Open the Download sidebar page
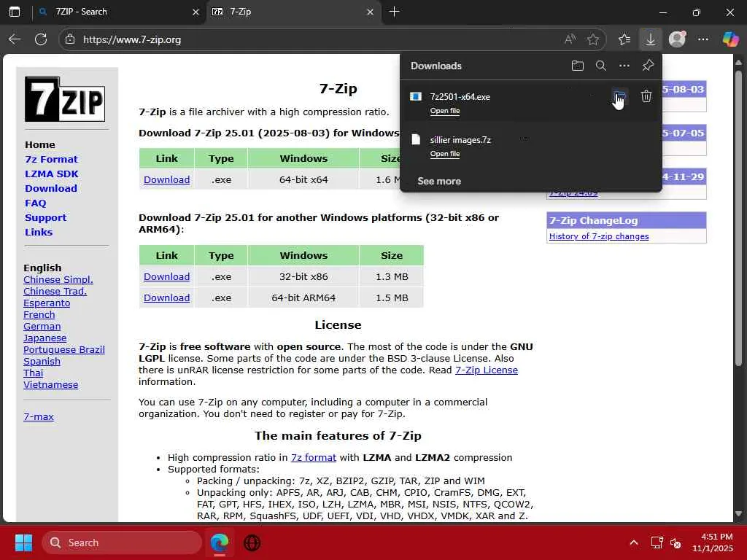747x560 pixels. [x=51, y=188]
